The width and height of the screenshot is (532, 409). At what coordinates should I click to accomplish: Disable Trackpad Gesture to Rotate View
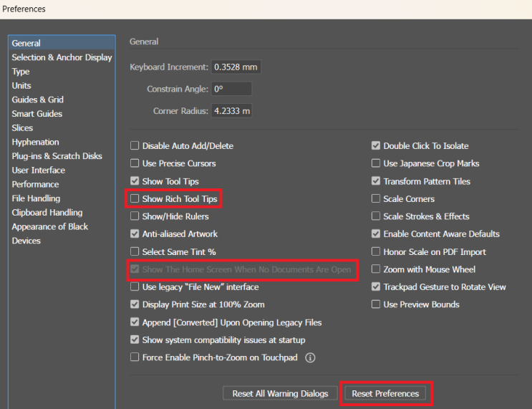point(376,287)
